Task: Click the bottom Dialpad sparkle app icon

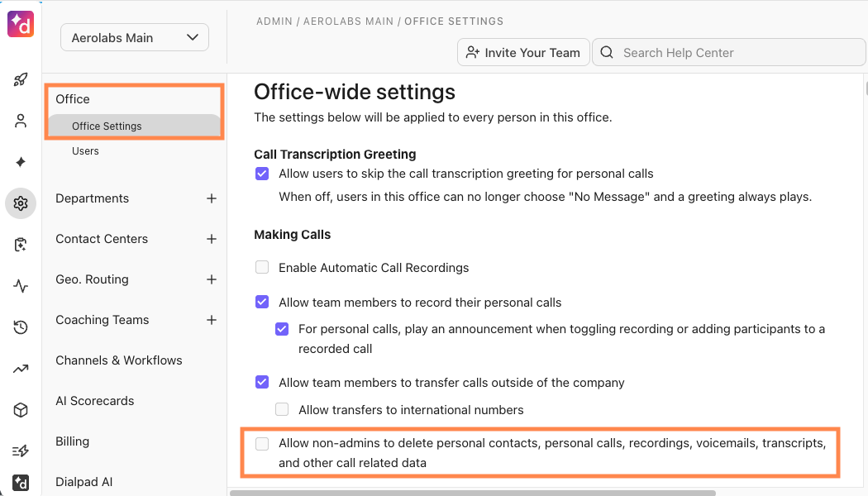Action: pyautogui.click(x=21, y=483)
